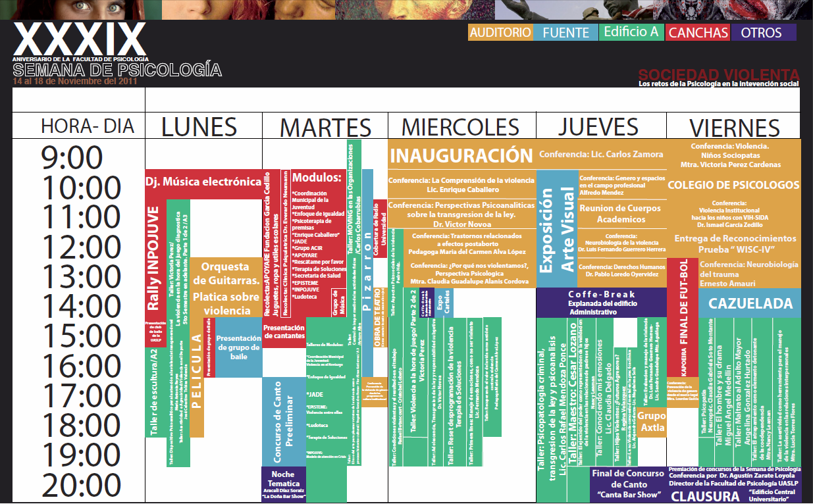Select Reunion de Cuerpos Academicos block
This screenshot has width=813, height=504.
622,214
